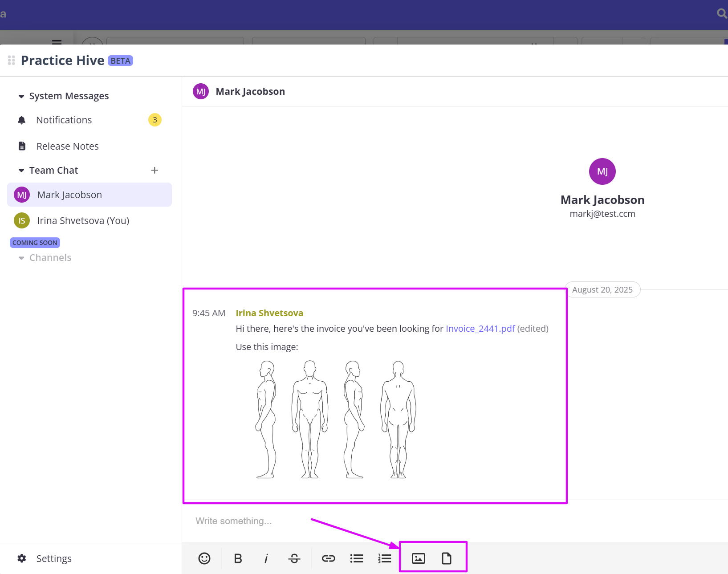Collapse the System Messages section
The image size is (728, 574).
click(20, 96)
